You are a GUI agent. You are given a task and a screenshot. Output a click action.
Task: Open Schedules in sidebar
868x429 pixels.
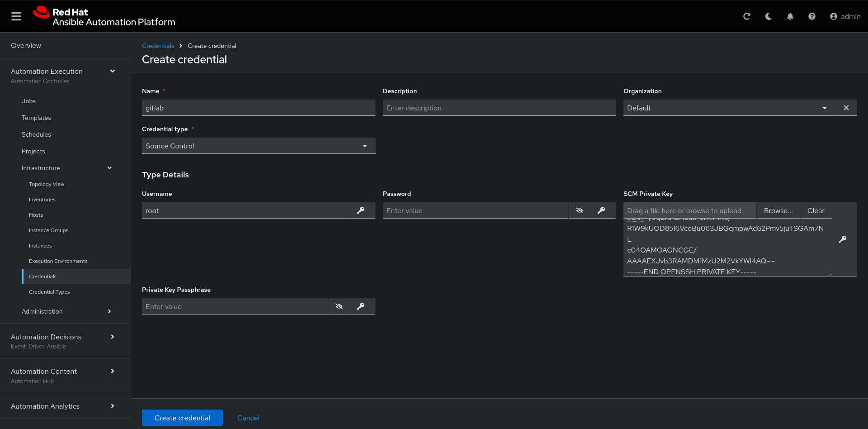(x=36, y=134)
